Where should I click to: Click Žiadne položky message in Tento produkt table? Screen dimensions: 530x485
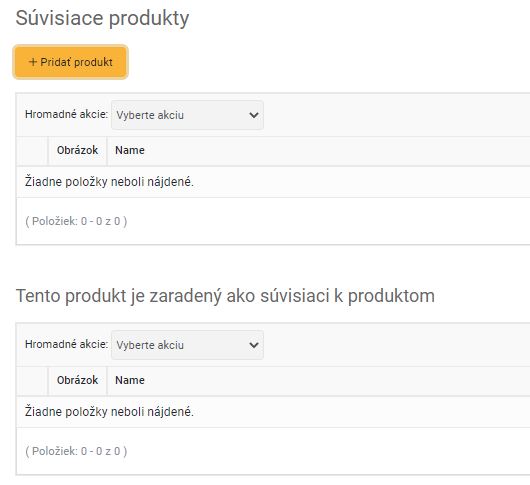[109, 412]
